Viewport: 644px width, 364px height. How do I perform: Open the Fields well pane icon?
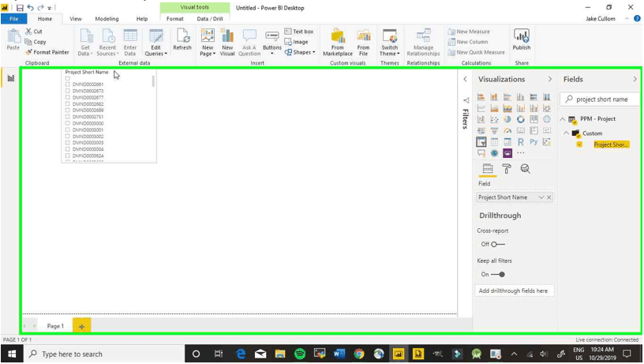488,168
